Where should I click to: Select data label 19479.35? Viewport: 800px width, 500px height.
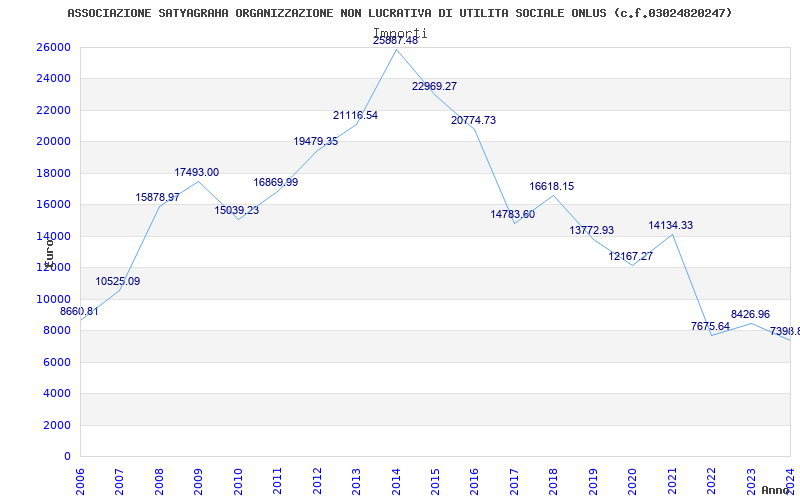click(x=315, y=141)
